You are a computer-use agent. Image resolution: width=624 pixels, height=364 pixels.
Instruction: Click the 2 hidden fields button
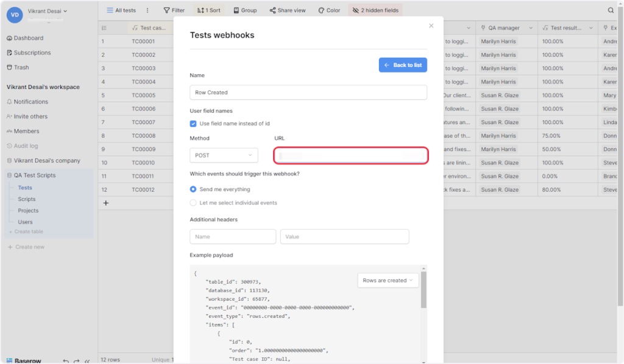pos(375,10)
